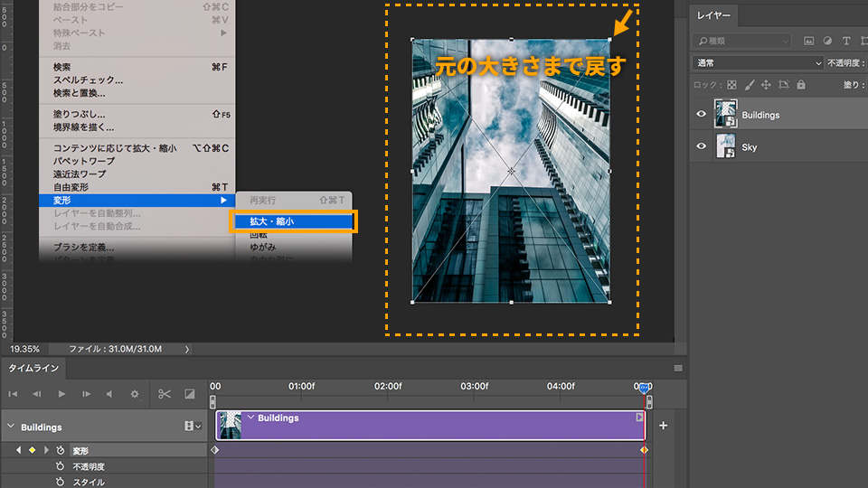Choose パペットワープ menu item
Image resolution: width=868 pixels, height=488 pixels.
[x=137, y=161]
